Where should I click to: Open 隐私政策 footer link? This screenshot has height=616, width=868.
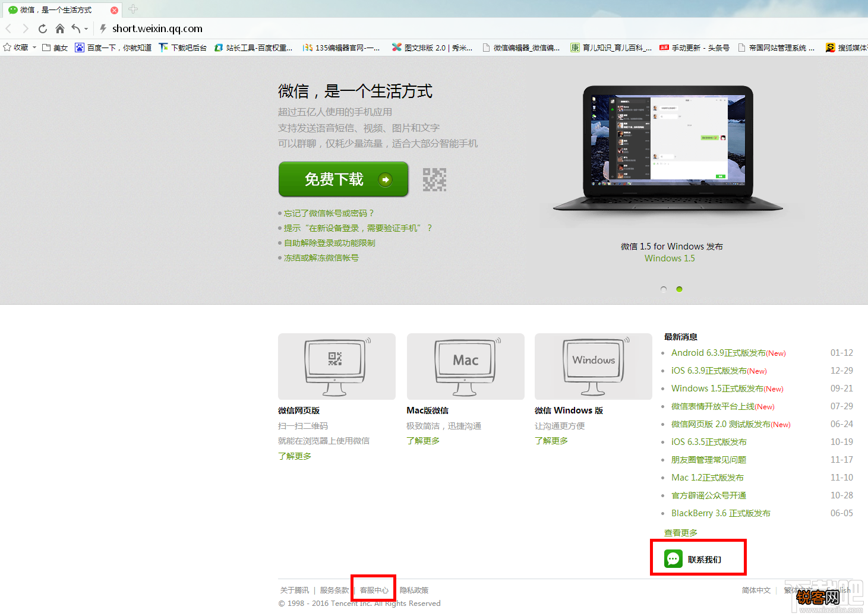414,590
